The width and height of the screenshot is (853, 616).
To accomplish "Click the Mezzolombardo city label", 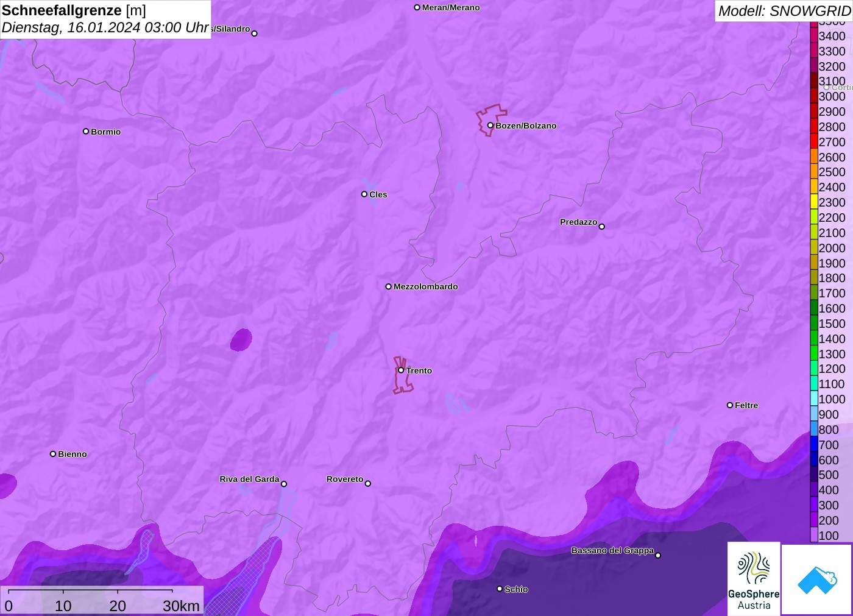I will 425,286.
